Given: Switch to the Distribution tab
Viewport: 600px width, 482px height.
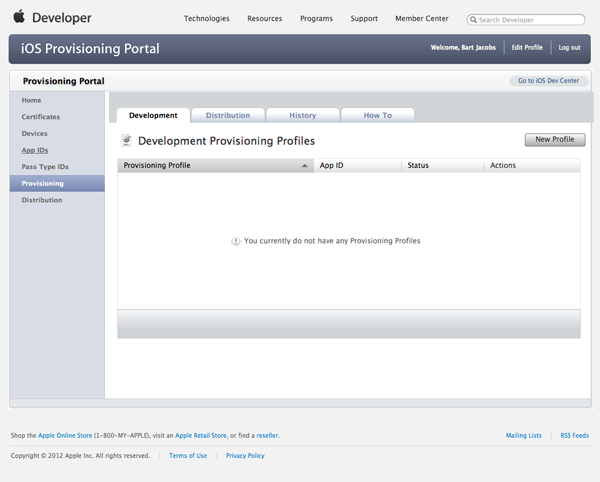Looking at the screenshot, I should coord(228,115).
